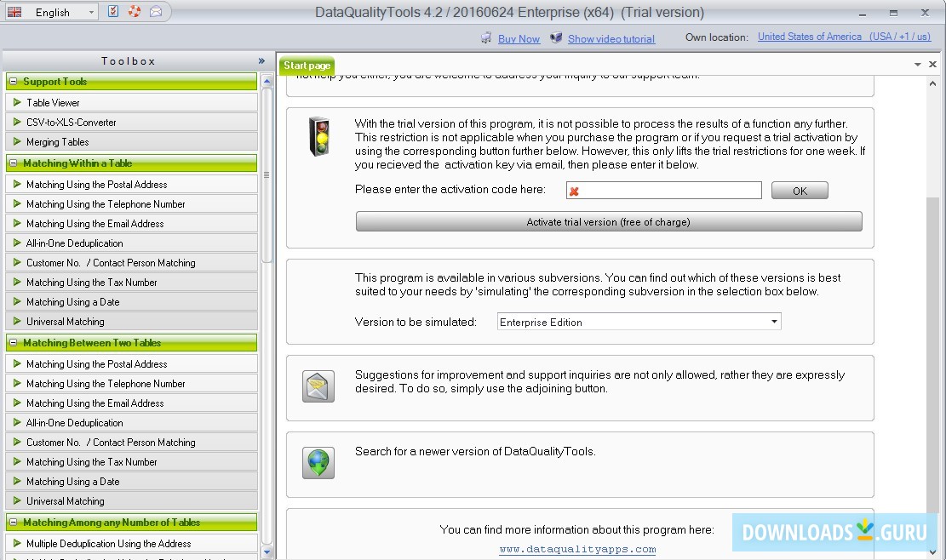
Task: Open Telephone Number matching between two tables
Action: tap(131, 384)
